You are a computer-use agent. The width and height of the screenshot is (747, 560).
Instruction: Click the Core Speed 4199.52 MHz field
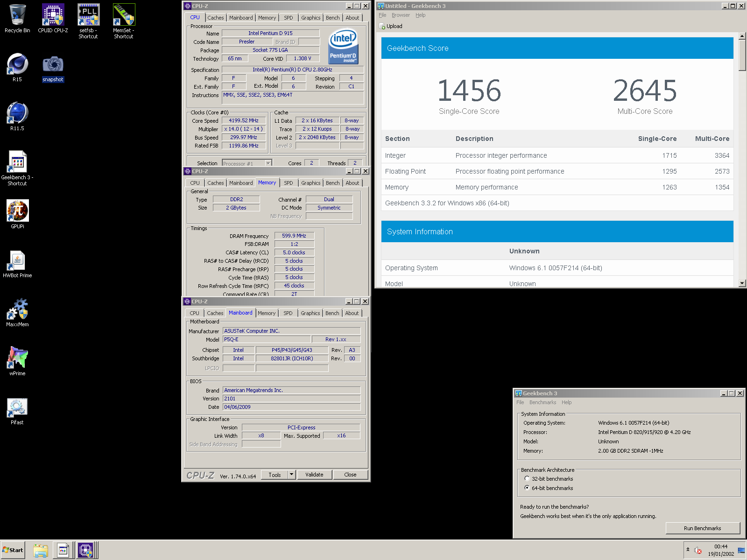244,120
